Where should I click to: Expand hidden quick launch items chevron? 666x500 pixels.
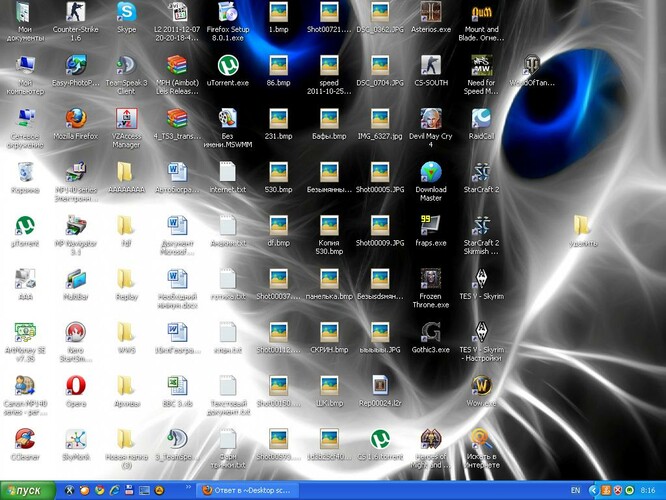(x=188, y=487)
